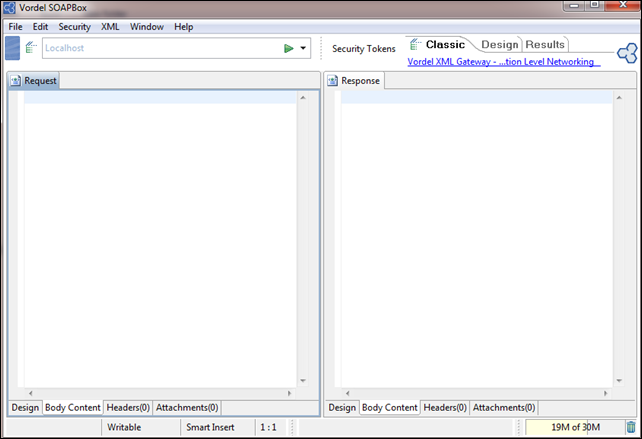The image size is (642, 439).
Task: Open Design tab in Request panel
Action: (25, 407)
